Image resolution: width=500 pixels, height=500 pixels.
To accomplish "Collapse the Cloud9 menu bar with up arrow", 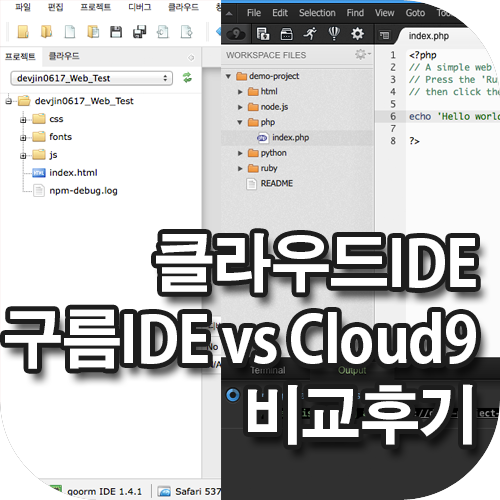I will point(229,14).
